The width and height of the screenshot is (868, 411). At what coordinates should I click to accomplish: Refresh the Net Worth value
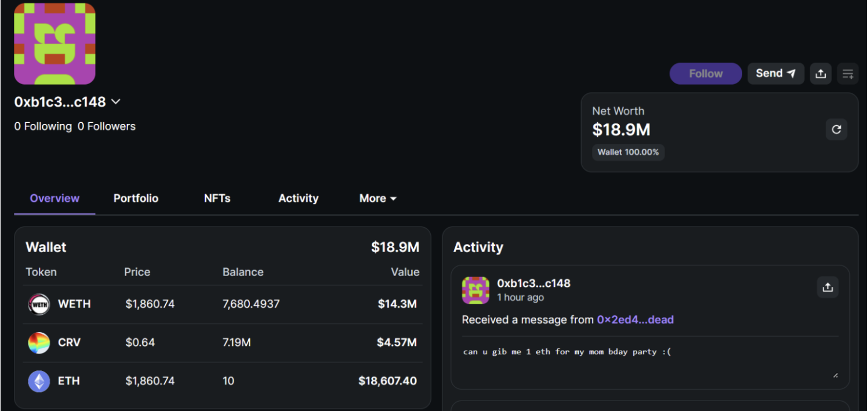point(836,129)
